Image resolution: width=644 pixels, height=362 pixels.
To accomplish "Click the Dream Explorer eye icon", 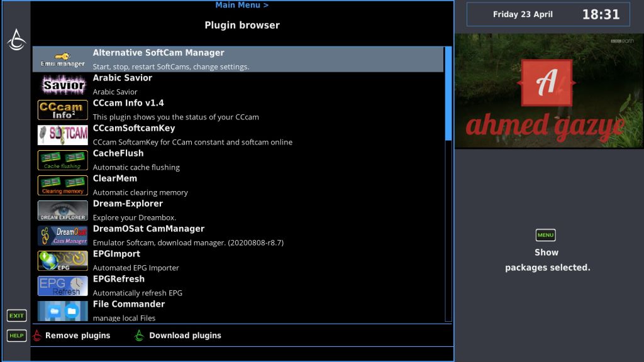I will pos(62,210).
